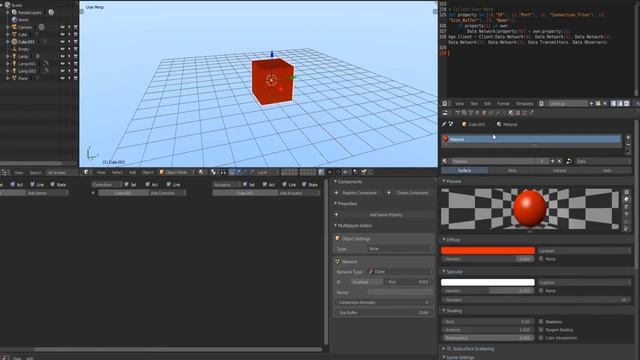This screenshot has height=360, width=640.
Task: Toggle Sensors Act checkbox
Action: (x=13, y=184)
